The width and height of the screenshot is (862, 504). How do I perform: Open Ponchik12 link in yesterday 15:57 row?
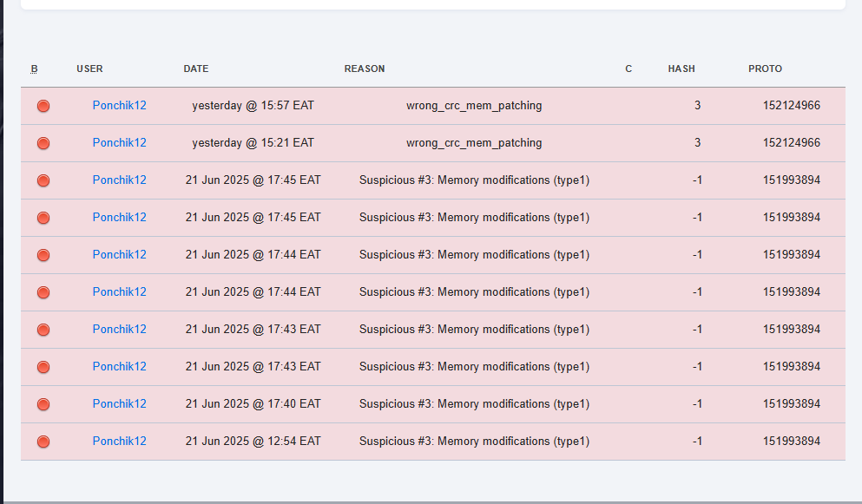[x=119, y=106]
